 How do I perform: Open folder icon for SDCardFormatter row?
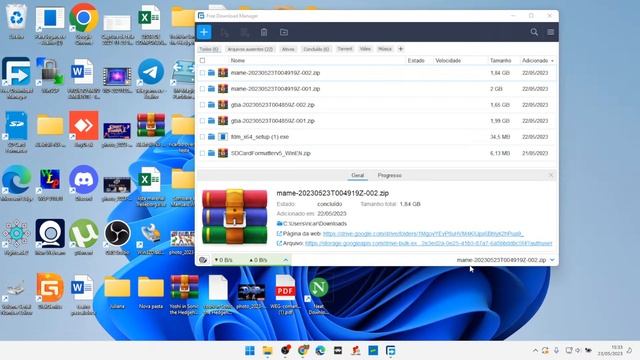coord(211,153)
